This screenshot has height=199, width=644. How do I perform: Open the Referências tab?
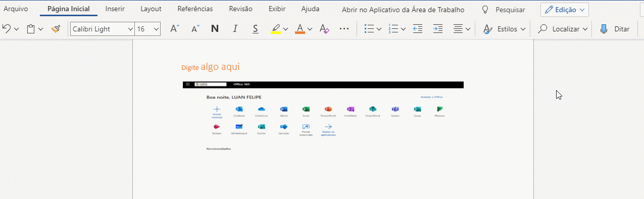click(x=195, y=9)
